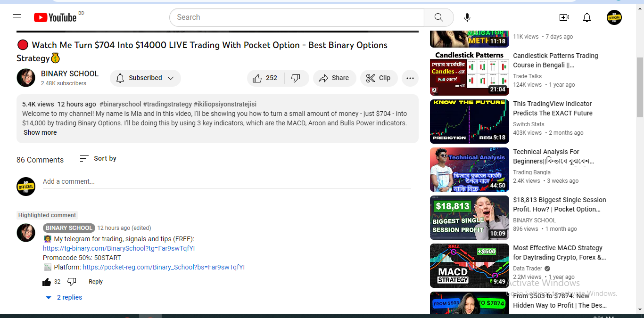
Task: Open Trade Talks channel name
Action: (528, 76)
